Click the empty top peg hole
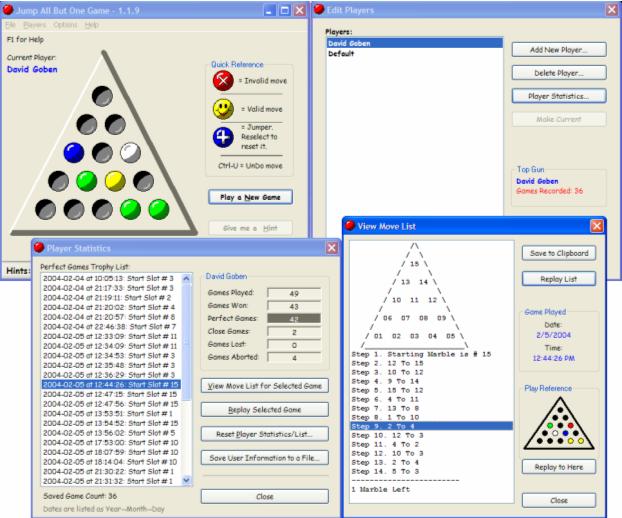This screenshot has width=622, height=518. pos(101,95)
